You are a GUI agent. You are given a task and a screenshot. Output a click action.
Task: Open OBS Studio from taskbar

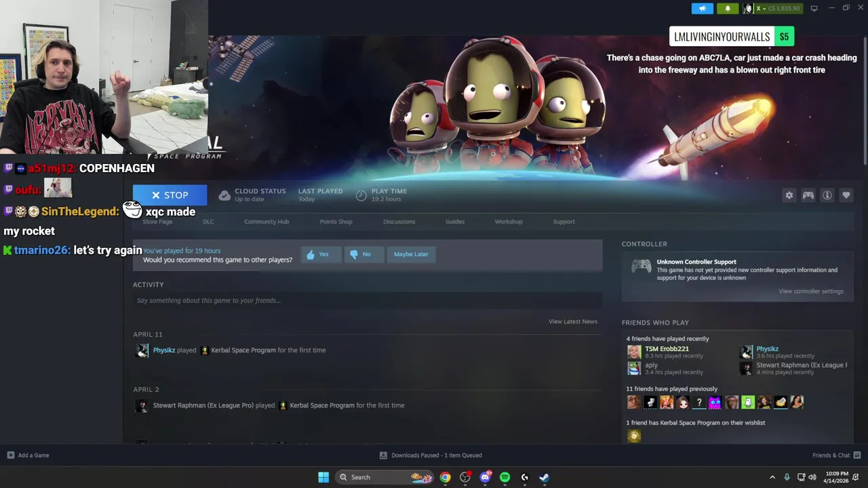465,477
